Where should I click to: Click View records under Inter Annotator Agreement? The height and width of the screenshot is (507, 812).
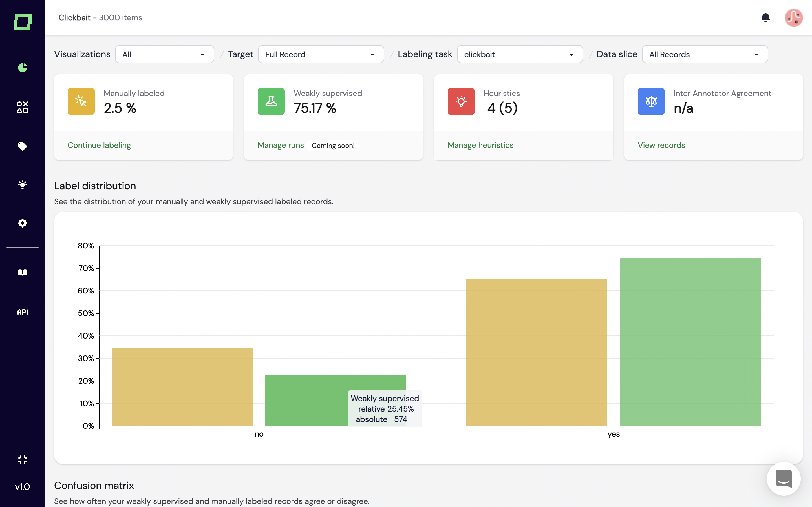(661, 145)
